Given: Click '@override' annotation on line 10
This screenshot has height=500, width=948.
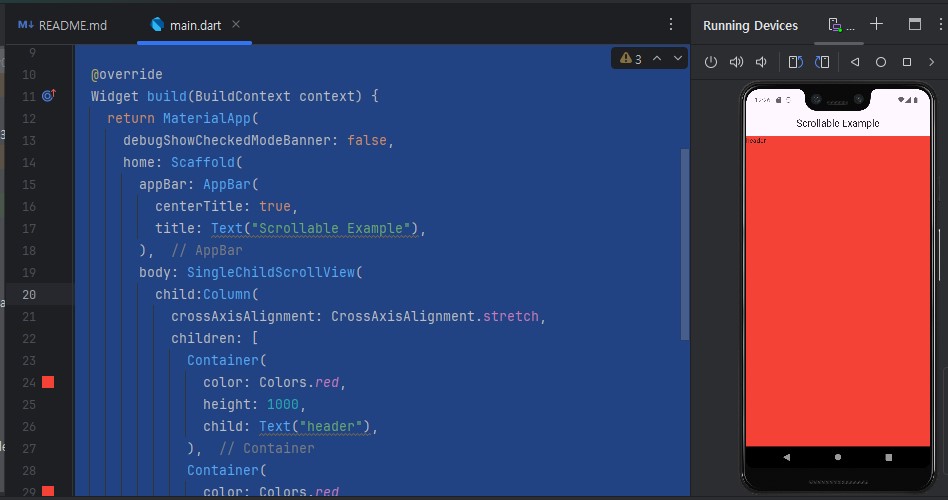Looking at the screenshot, I should [126, 74].
